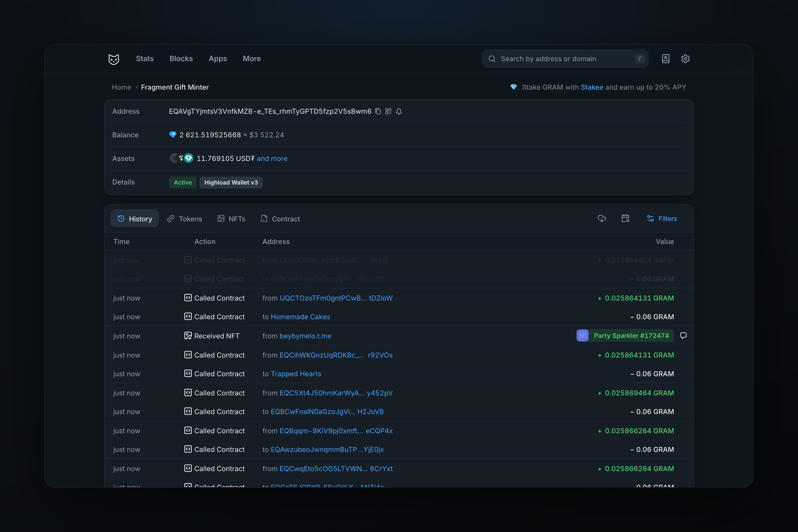Click the Called Contract icon in Homemade Cakes row

pyautogui.click(x=188, y=316)
